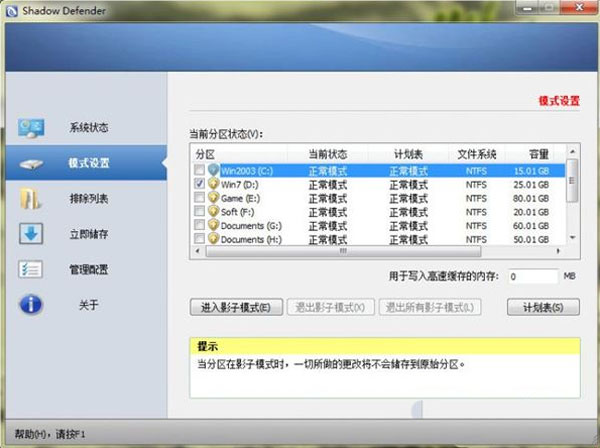Screen dimensions: 600x448
Task: Select the Soft (F:) partition name
Action: (x=237, y=212)
